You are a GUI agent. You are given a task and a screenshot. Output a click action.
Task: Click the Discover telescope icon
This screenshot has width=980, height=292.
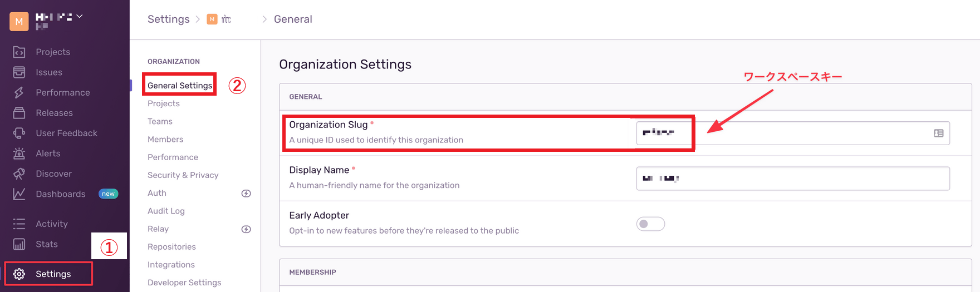point(19,174)
